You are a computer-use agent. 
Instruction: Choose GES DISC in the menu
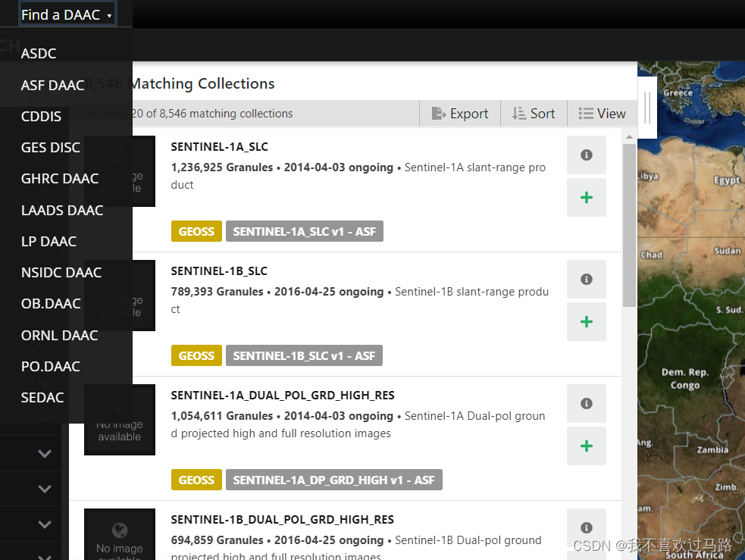(50, 148)
